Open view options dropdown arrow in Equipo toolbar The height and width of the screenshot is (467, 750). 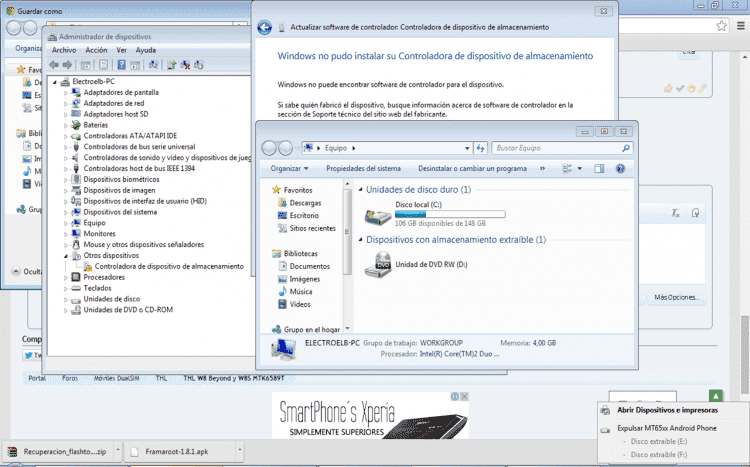tap(580, 168)
